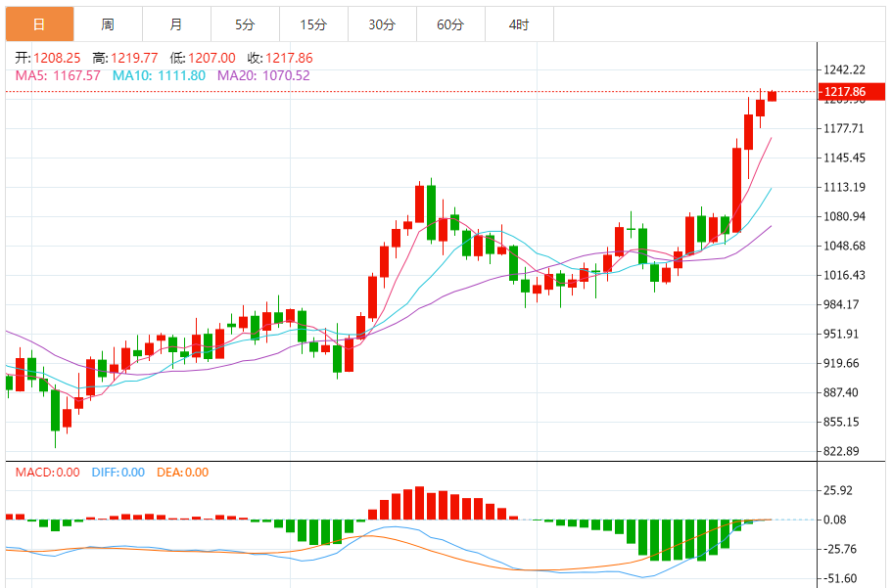This screenshot has height=588, width=892.
Task: Click the DIFF:0.00 label
Action: click(x=118, y=473)
